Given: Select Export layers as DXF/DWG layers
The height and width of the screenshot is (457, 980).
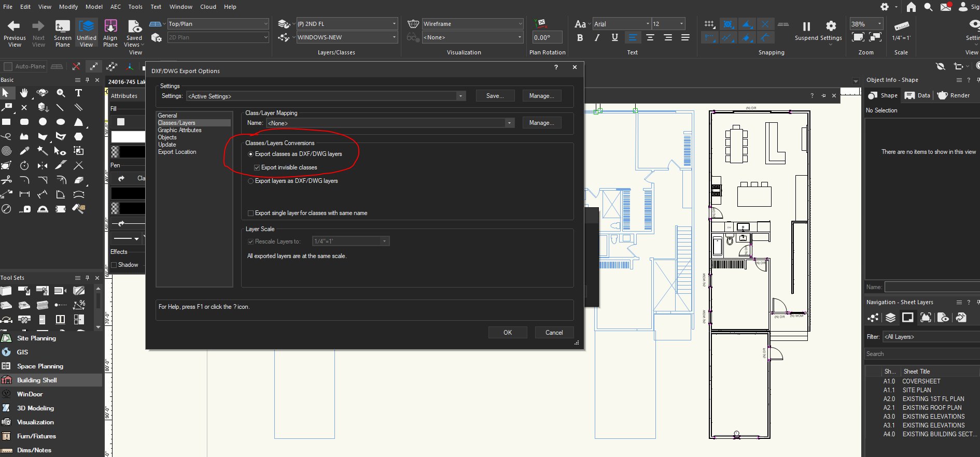Looking at the screenshot, I should 251,181.
